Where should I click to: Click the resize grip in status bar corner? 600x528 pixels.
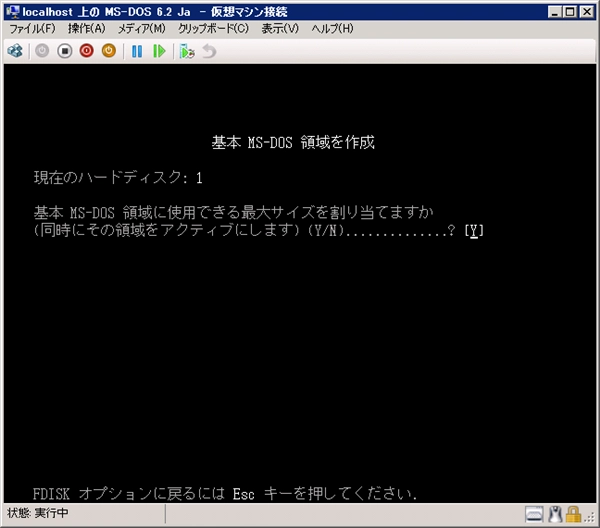pyautogui.click(x=590, y=517)
